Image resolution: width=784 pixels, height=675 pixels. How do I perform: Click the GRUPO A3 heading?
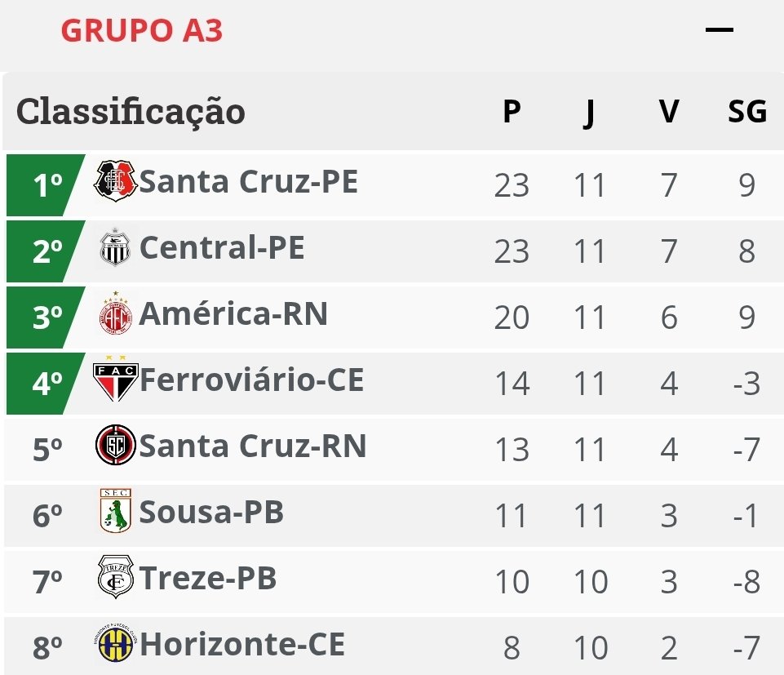point(141,30)
